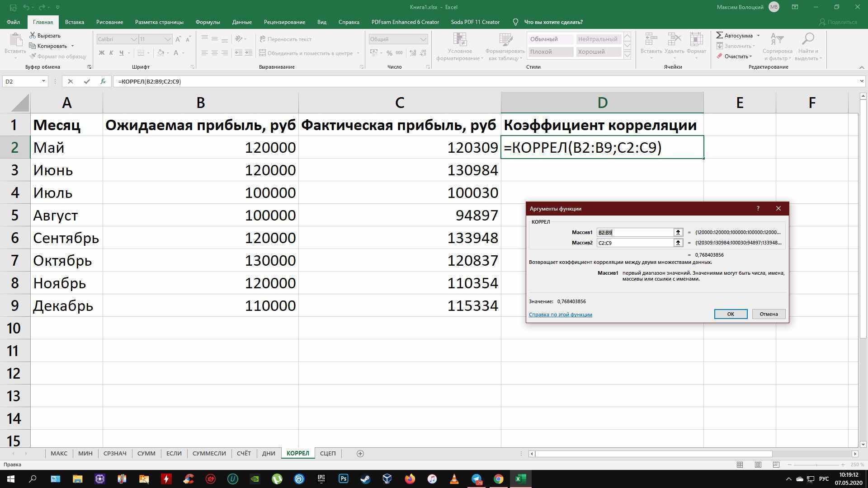Enable underline formatting (Ч)
Image resolution: width=868 pixels, height=488 pixels.
tap(121, 53)
